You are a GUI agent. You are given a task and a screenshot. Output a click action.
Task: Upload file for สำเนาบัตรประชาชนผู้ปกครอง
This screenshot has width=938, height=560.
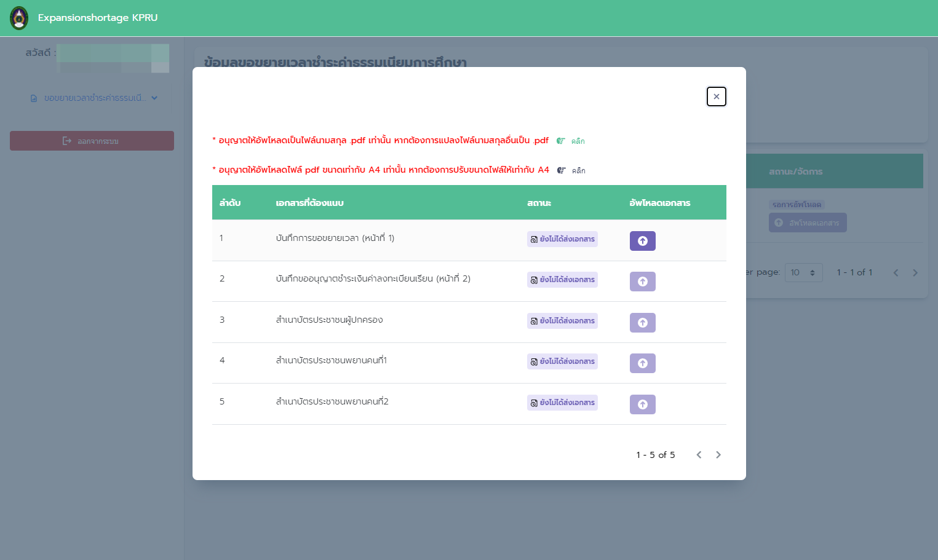pyautogui.click(x=643, y=323)
